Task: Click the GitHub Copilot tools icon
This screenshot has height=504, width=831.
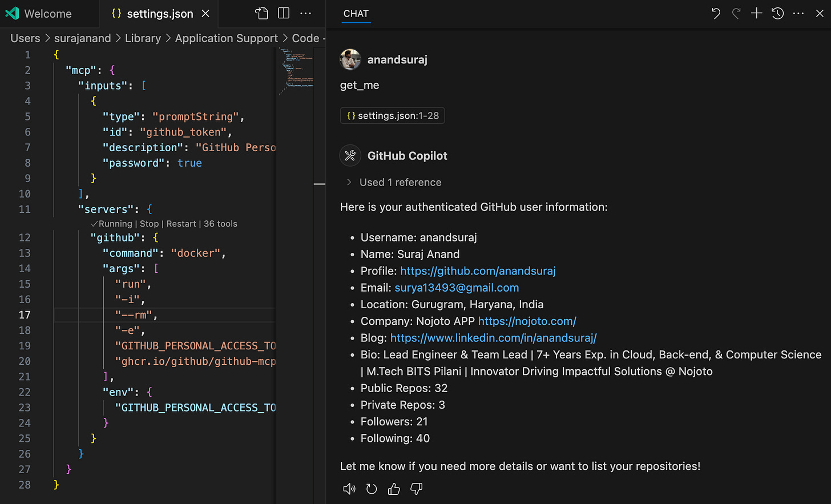Action: tap(350, 155)
